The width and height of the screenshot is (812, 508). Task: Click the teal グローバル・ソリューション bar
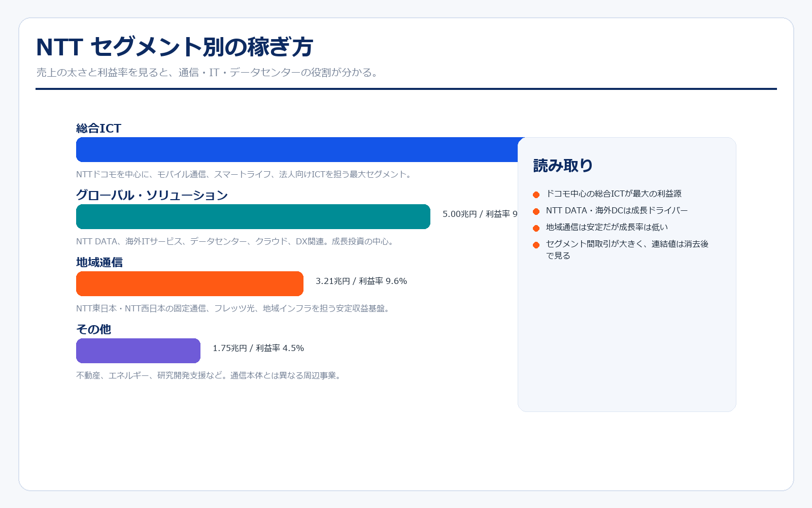click(253, 216)
